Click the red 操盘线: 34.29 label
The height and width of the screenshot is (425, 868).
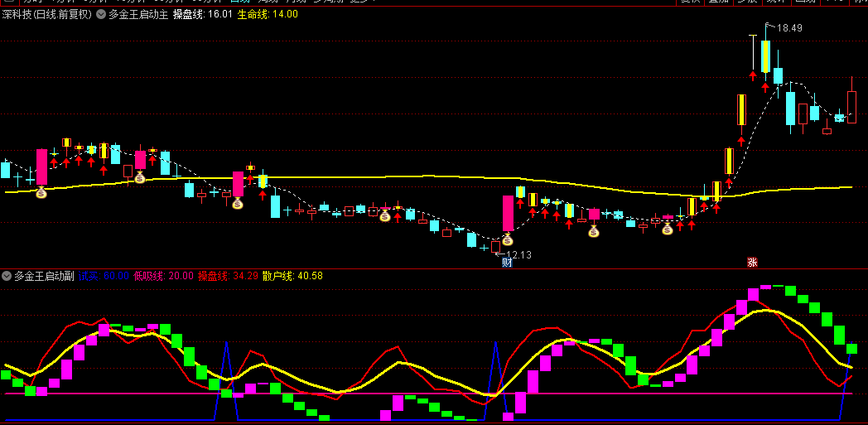[228, 276]
